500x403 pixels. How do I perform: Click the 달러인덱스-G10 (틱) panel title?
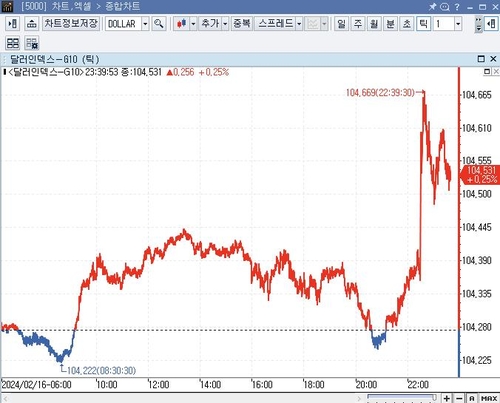(55, 59)
